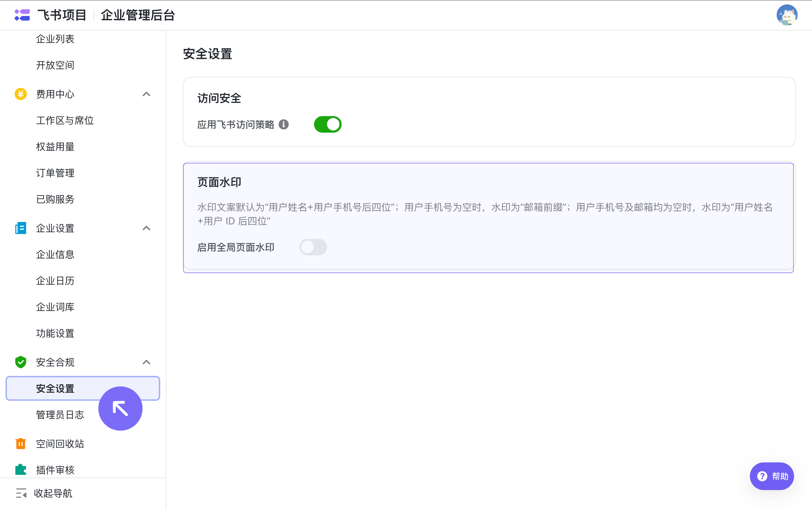Open the user avatar menu
Screen dimensions: 812x508
pos(787,15)
